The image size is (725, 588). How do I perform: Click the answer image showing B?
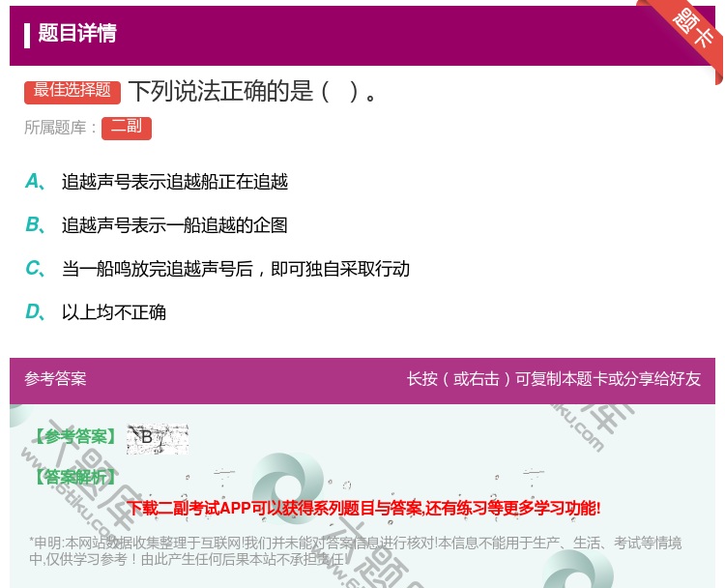158,438
